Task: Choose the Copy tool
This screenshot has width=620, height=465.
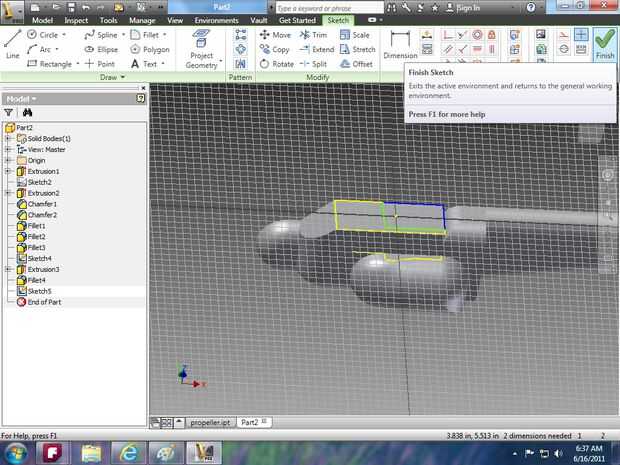Action: (275, 49)
